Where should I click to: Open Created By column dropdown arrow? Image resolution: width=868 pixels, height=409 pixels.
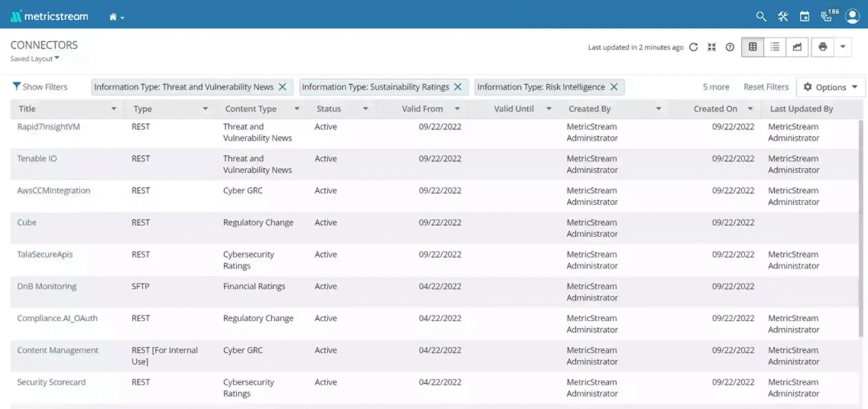click(x=659, y=109)
